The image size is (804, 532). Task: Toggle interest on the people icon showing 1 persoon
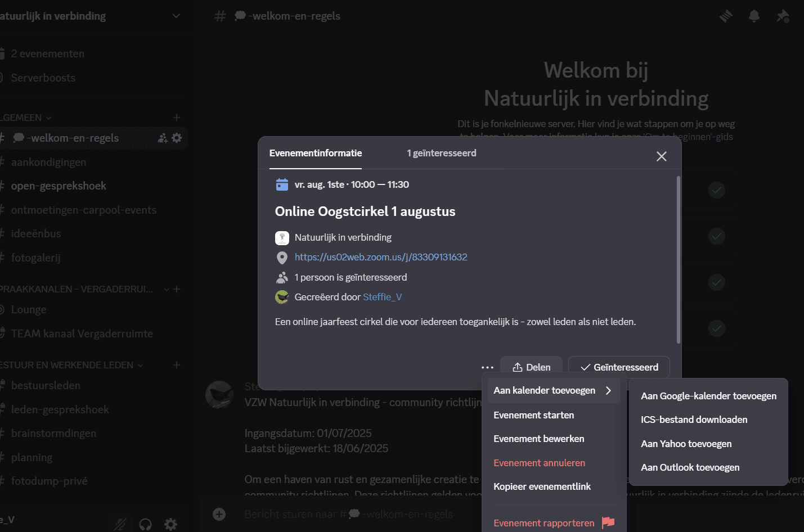pyautogui.click(x=282, y=277)
